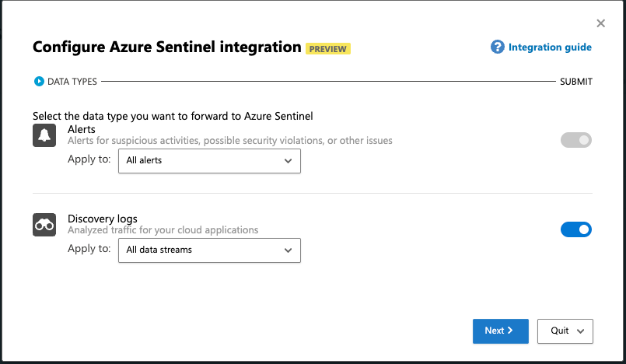Screen dimensions: 626x364
Task: Click the question mark help icon
Action: coord(498,47)
